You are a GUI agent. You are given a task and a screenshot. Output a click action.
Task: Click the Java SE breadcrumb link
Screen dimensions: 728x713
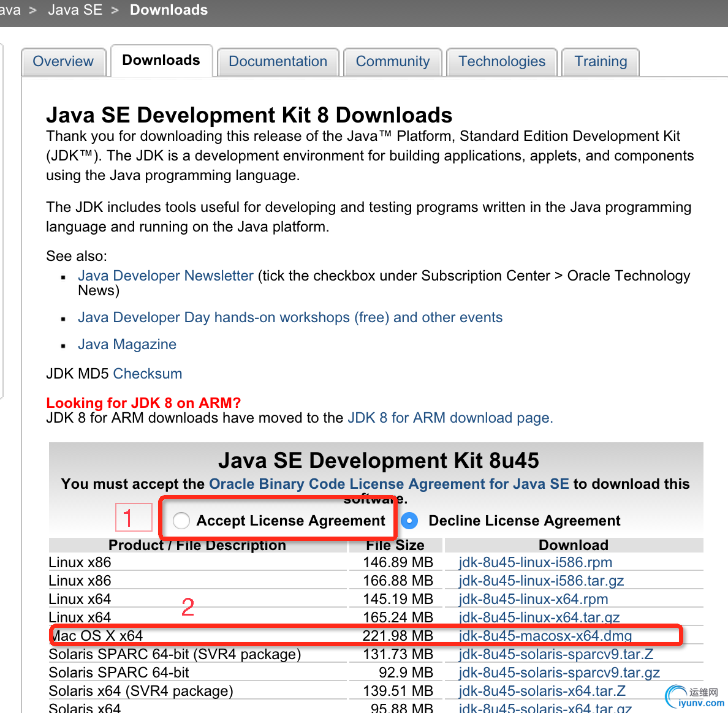point(75,10)
